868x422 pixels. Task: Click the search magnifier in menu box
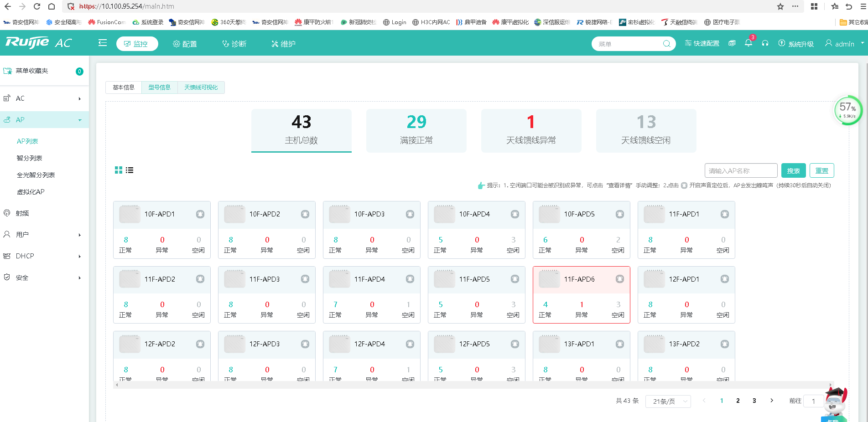666,44
